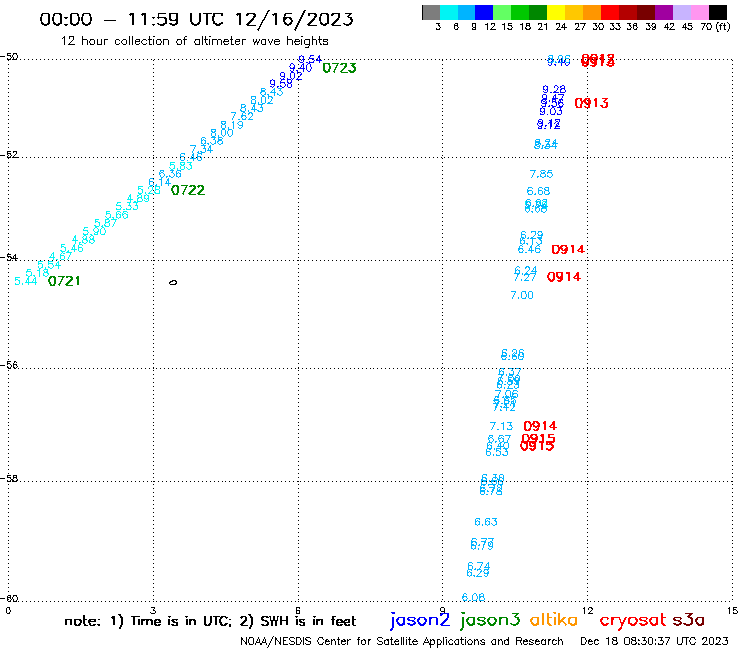Click the note 'Time is in UTC; SWH is in feet'

210,621
